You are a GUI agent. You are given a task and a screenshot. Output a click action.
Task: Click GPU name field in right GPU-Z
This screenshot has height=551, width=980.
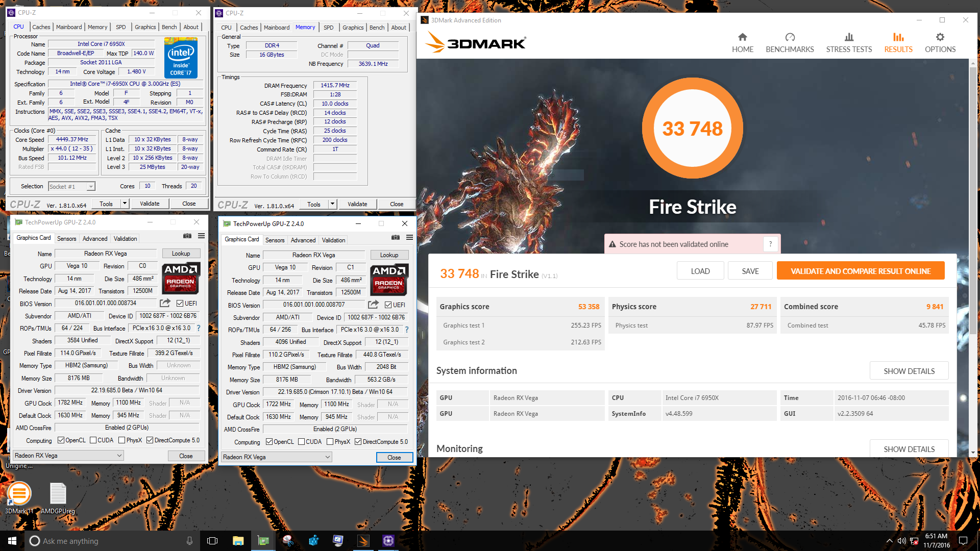pyautogui.click(x=313, y=255)
